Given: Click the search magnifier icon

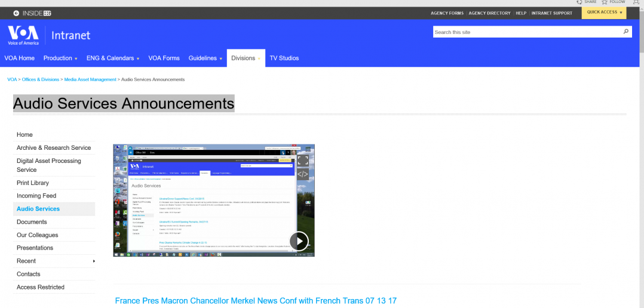Looking at the screenshot, I should pos(626,32).
